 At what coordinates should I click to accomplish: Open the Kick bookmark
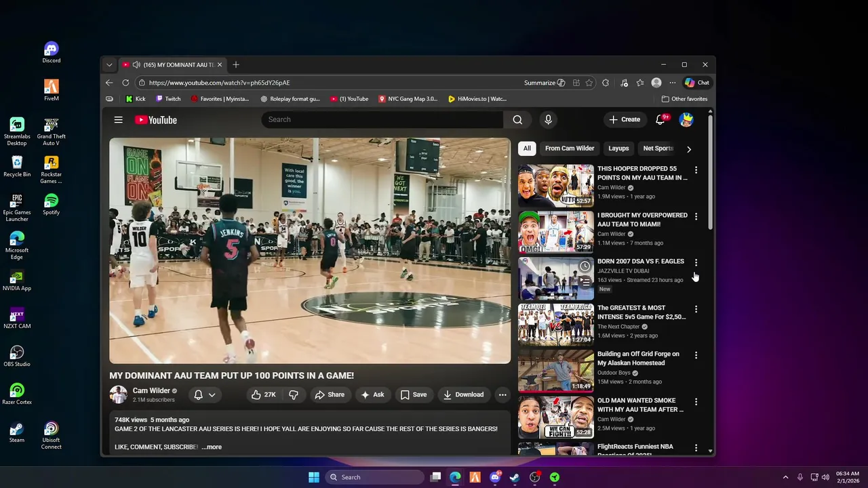click(x=136, y=99)
